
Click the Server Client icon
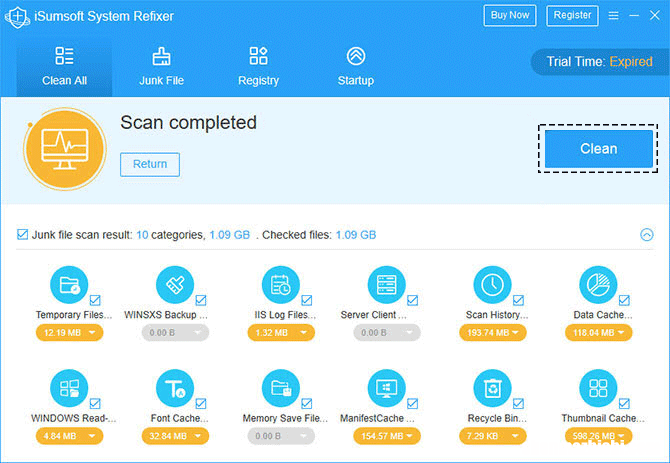pyautogui.click(x=387, y=284)
